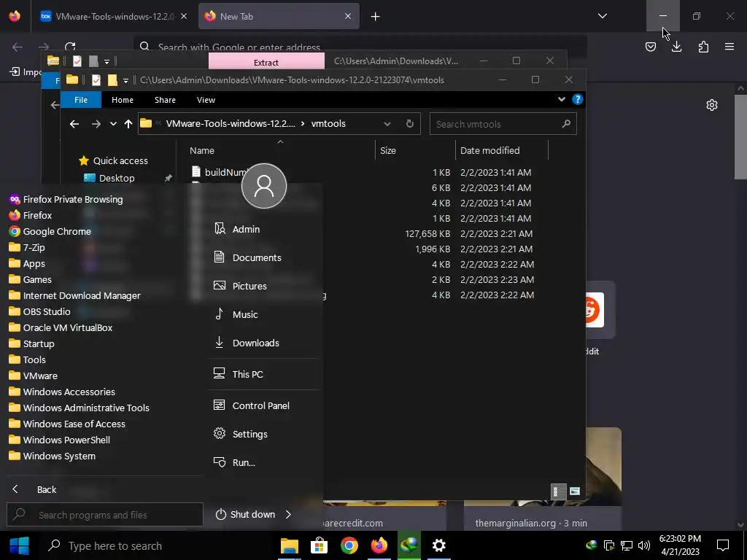Open a new Firefox tab with plus
This screenshot has height=560, width=747.
tap(376, 17)
